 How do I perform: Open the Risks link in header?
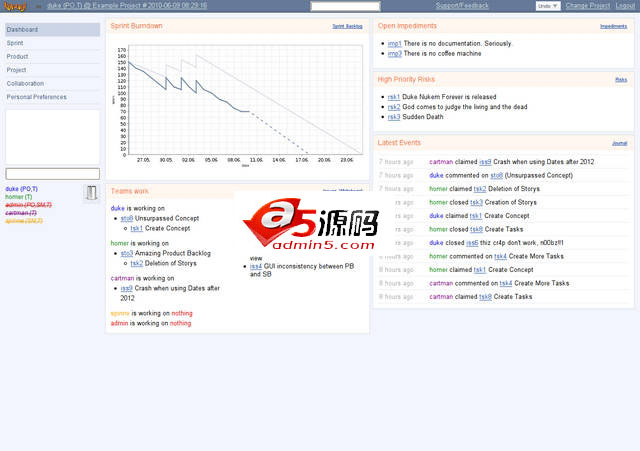tap(621, 80)
